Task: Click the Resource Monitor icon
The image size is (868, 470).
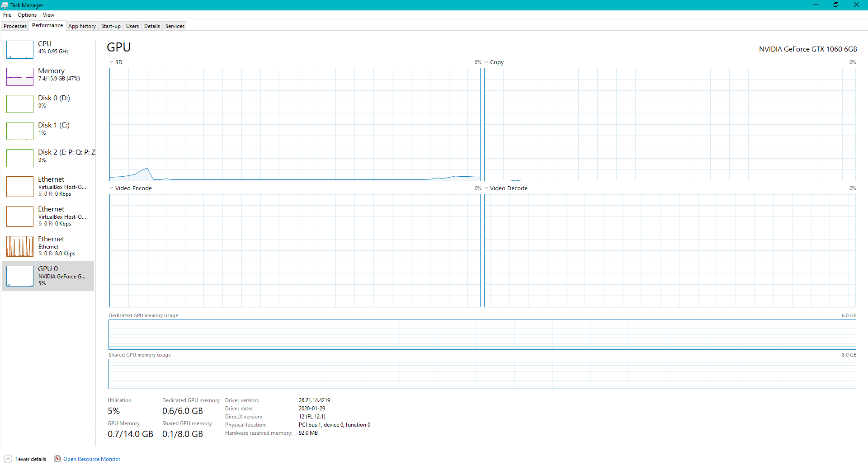Action: (x=57, y=459)
